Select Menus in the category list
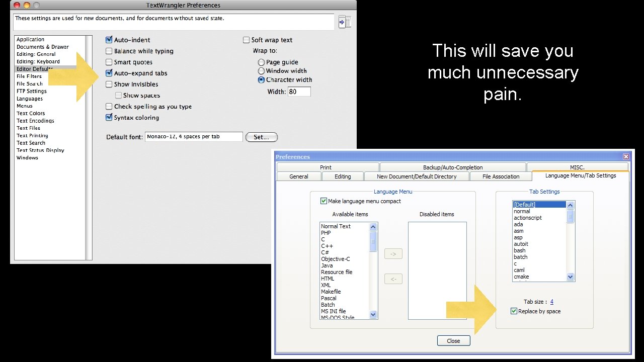 pyautogui.click(x=24, y=106)
